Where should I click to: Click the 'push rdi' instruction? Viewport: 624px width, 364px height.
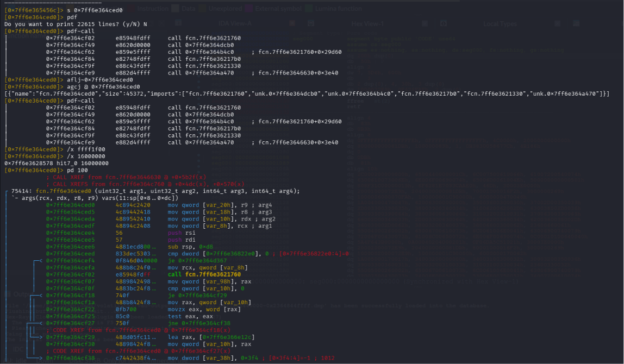click(x=182, y=240)
